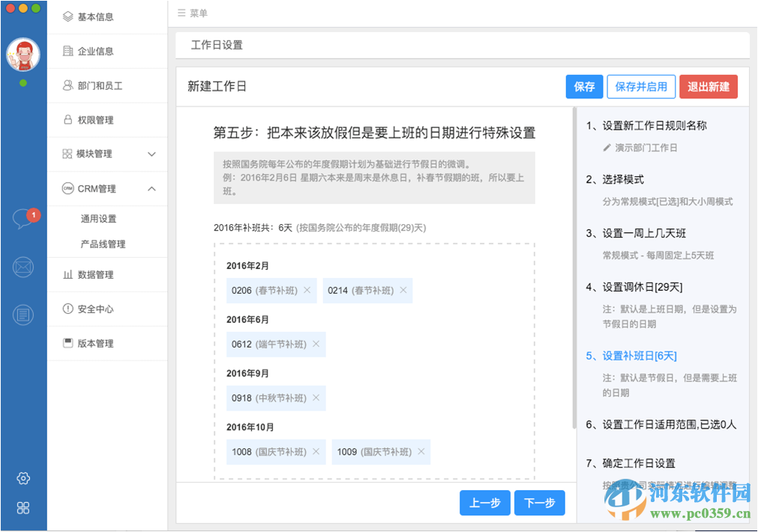Jump to step 3 设置一周上几天班
This screenshot has width=758, height=532.
636,233
